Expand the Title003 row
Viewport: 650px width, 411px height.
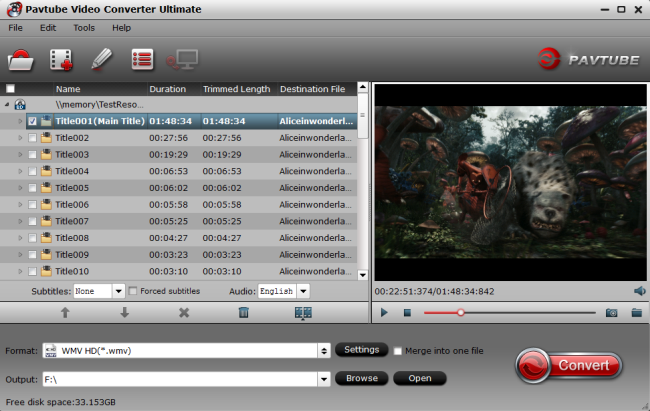click(x=20, y=154)
